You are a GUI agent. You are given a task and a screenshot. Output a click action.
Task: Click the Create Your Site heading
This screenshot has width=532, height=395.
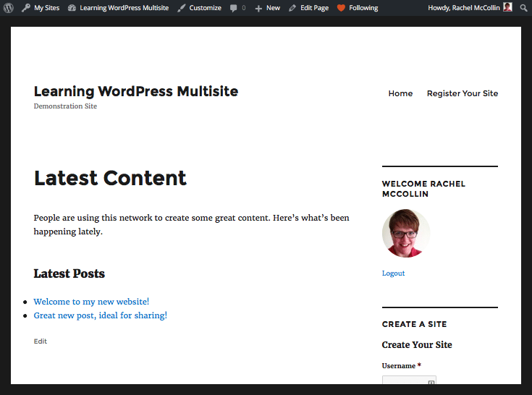417,344
